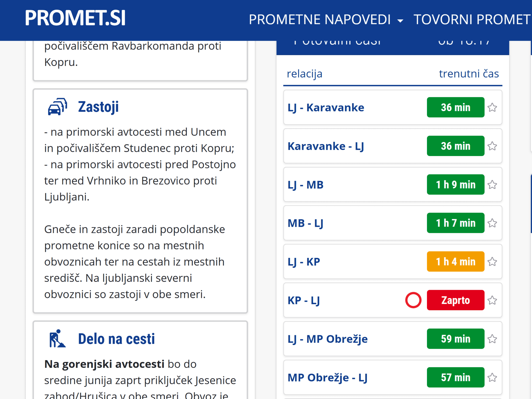Click the relacija column header
This screenshot has height=399, width=532.
click(x=305, y=74)
